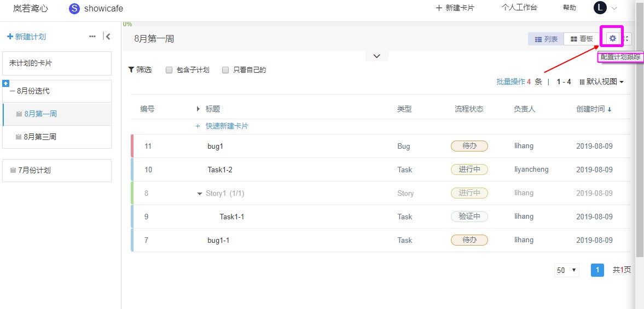Open the 筛选 filter funnel
This screenshot has height=309, width=644.
click(x=140, y=70)
